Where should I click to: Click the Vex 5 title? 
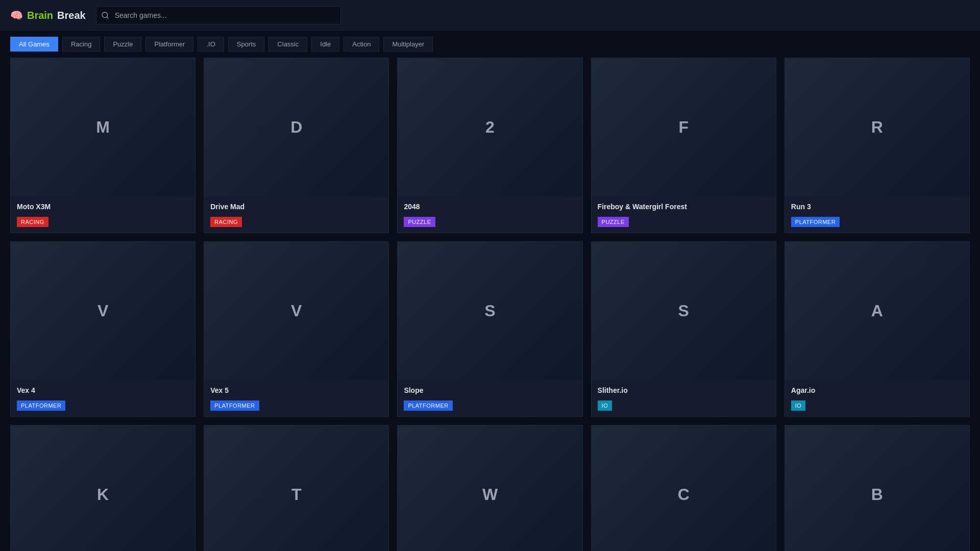[x=219, y=390]
